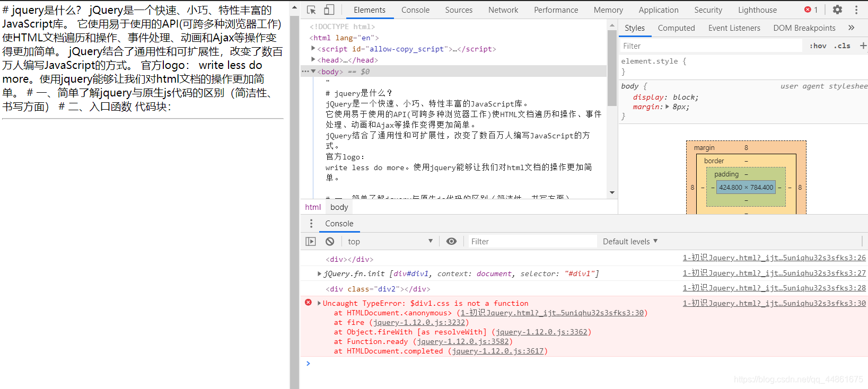The width and height of the screenshot is (868, 389).
Task: Click body in the breadcrumb bar
Action: 339,207
